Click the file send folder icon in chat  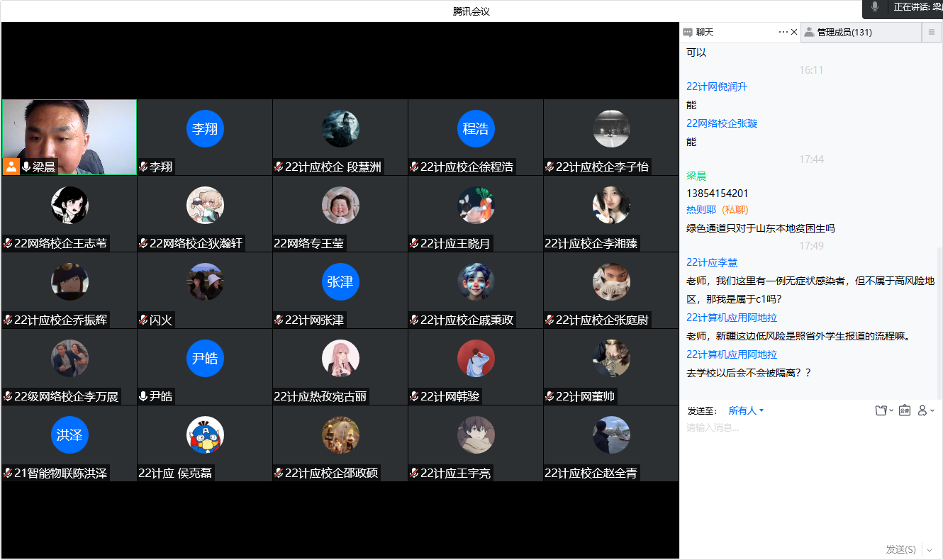click(881, 410)
